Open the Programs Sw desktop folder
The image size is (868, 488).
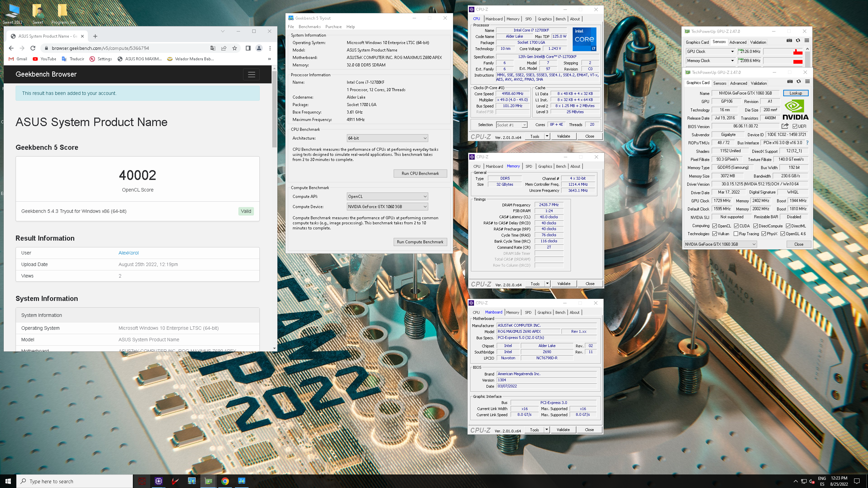click(x=63, y=14)
